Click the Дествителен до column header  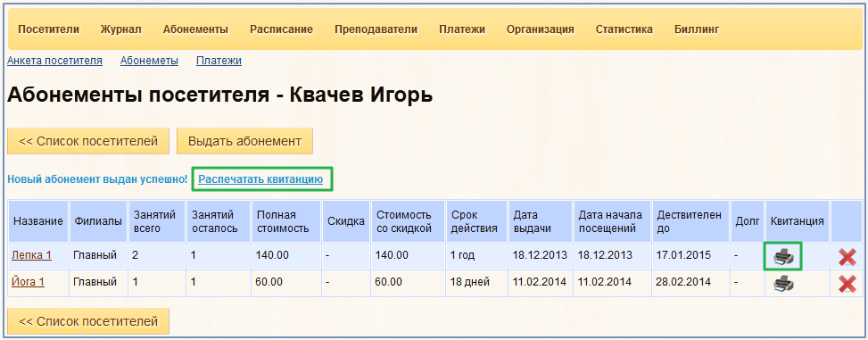691,221
